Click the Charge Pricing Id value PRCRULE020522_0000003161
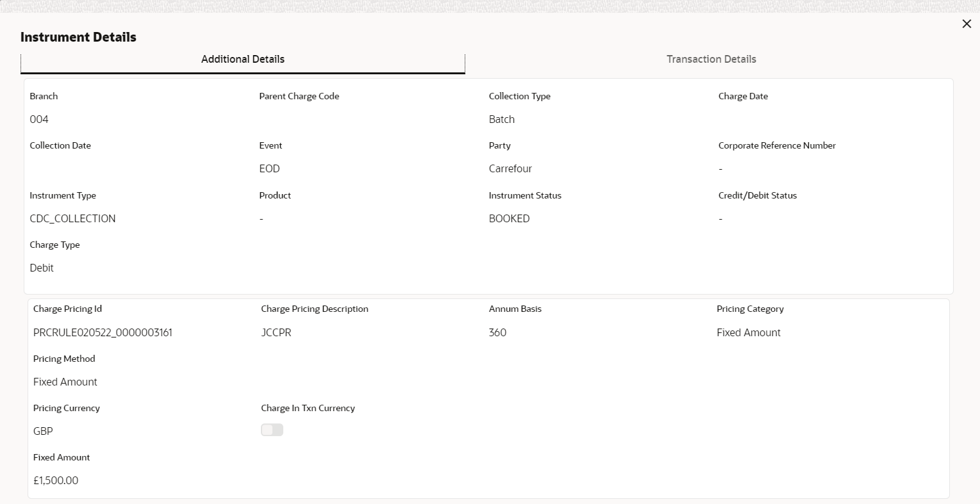 103,332
